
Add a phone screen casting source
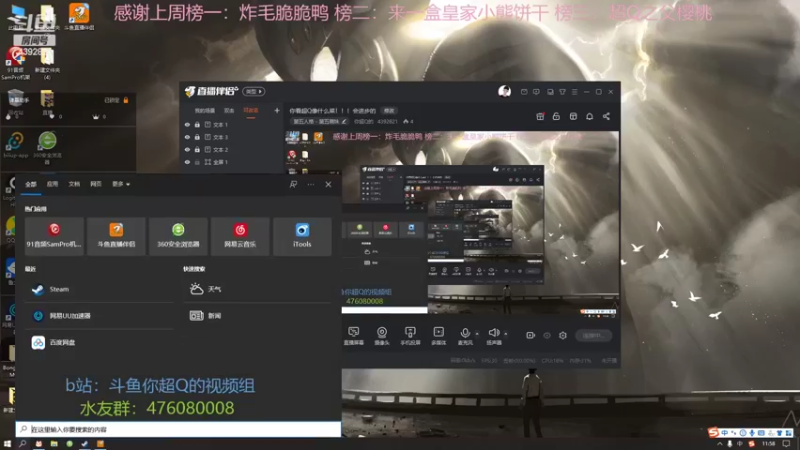tap(410, 336)
